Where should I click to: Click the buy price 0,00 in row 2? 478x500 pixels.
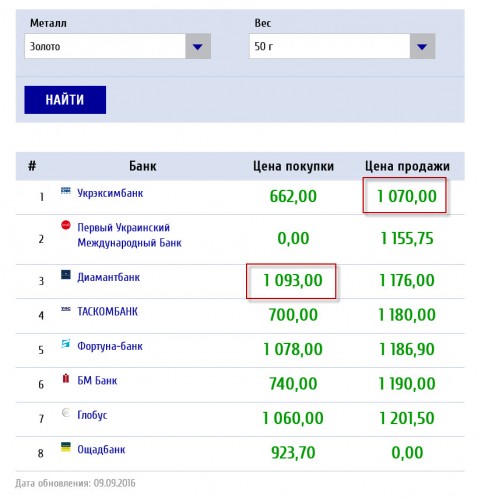(293, 238)
